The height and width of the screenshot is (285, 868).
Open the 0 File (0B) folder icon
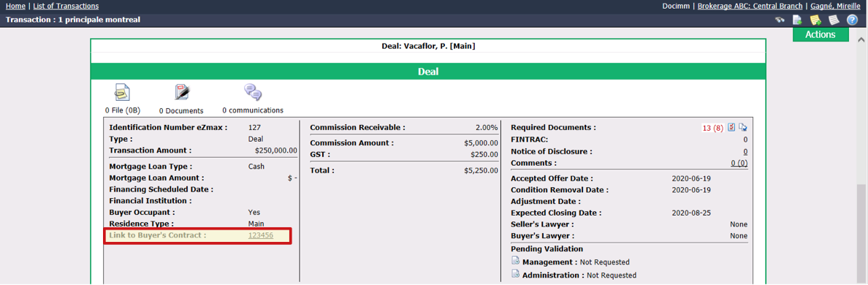[122, 92]
